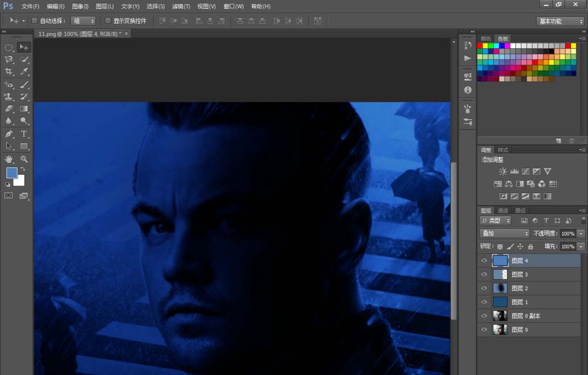Click the canvas vertical scrollbar
Screen dimensions: 588x375
[454, 240]
